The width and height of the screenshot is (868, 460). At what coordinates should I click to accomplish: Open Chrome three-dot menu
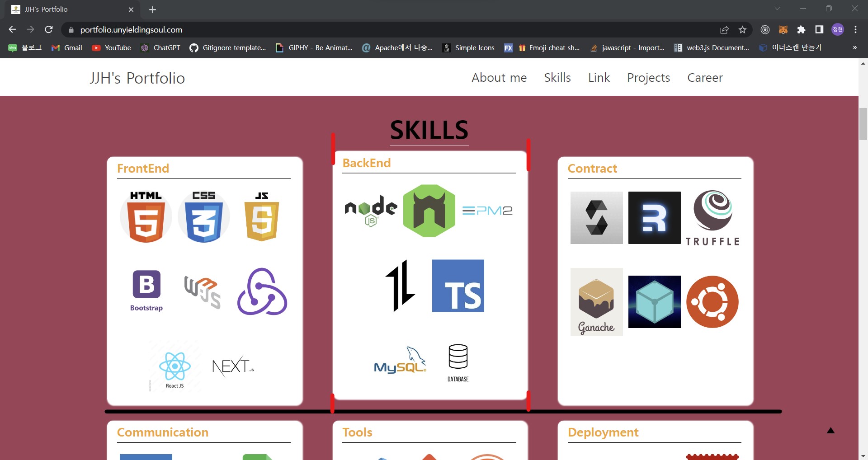[855, 29]
